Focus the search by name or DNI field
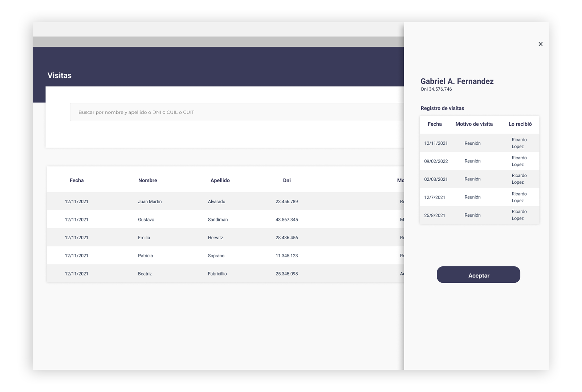The width and height of the screenshot is (582, 392). (236, 112)
